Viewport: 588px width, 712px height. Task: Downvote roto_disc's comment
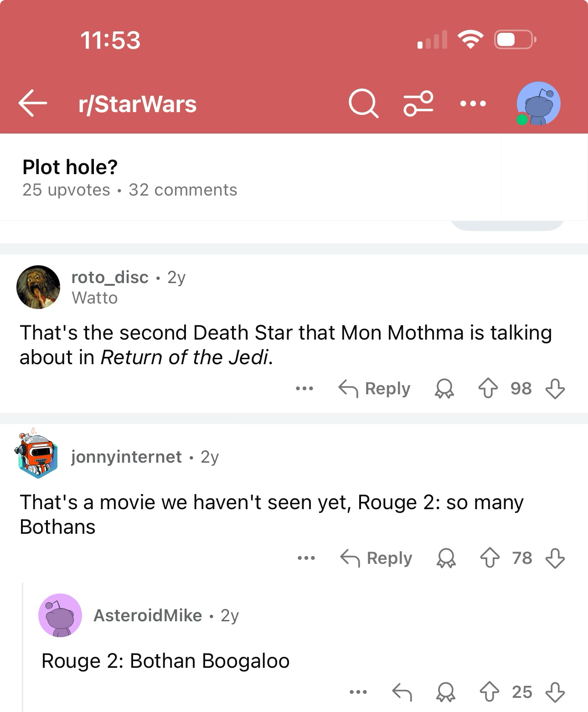pyautogui.click(x=555, y=389)
